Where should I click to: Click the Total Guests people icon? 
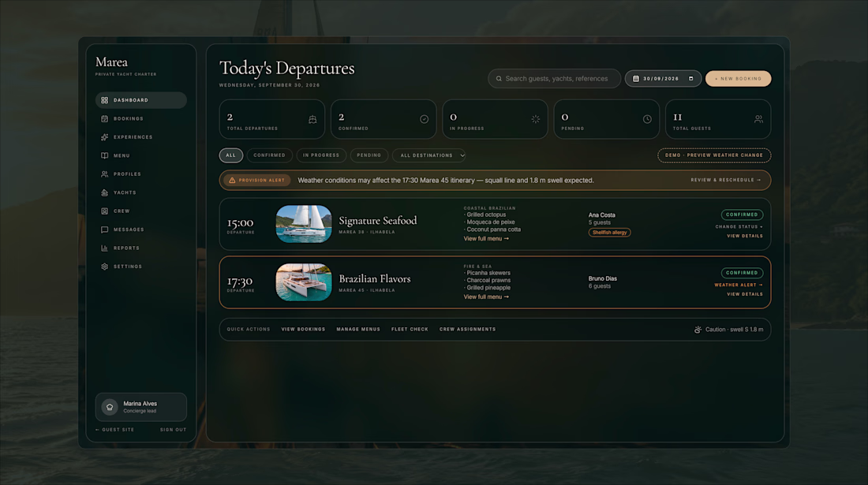758,119
